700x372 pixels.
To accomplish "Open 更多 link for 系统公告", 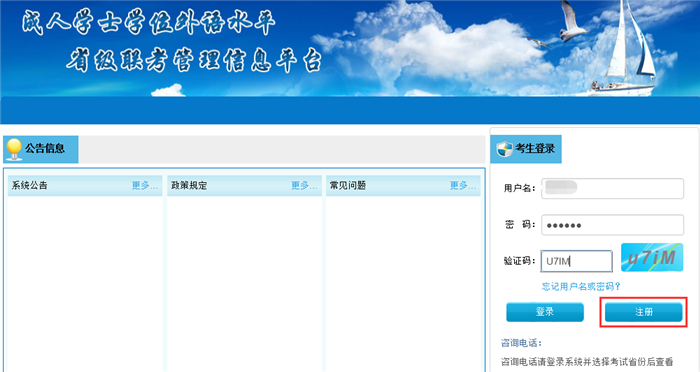I will [x=145, y=185].
